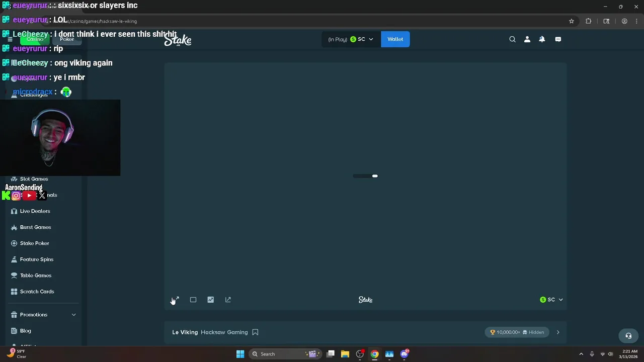Open the Chrome profile icon

(624, 21)
